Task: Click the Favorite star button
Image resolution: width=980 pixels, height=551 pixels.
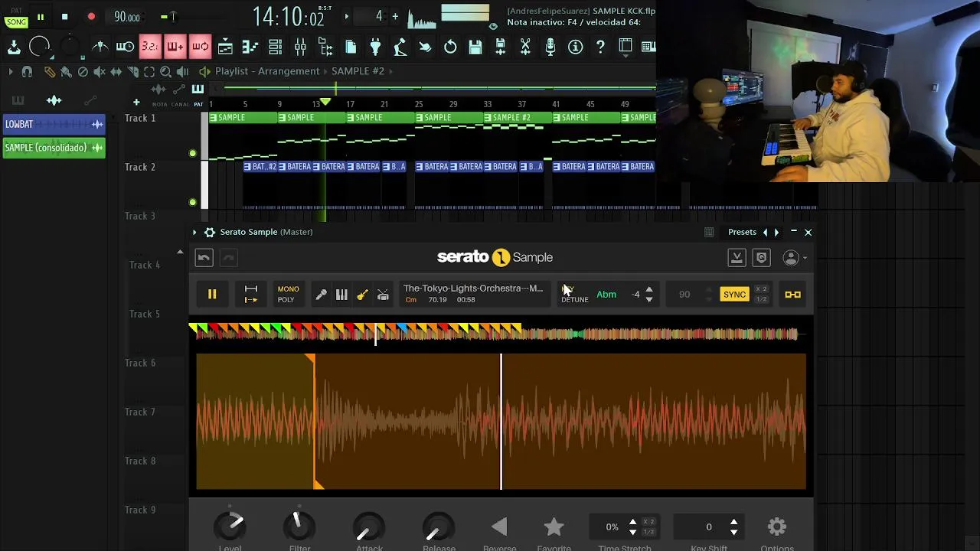Action: [x=554, y=527]
